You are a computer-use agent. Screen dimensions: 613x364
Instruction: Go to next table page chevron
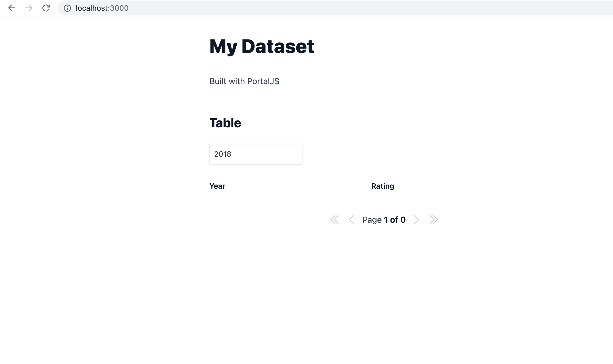click(416, 220)
